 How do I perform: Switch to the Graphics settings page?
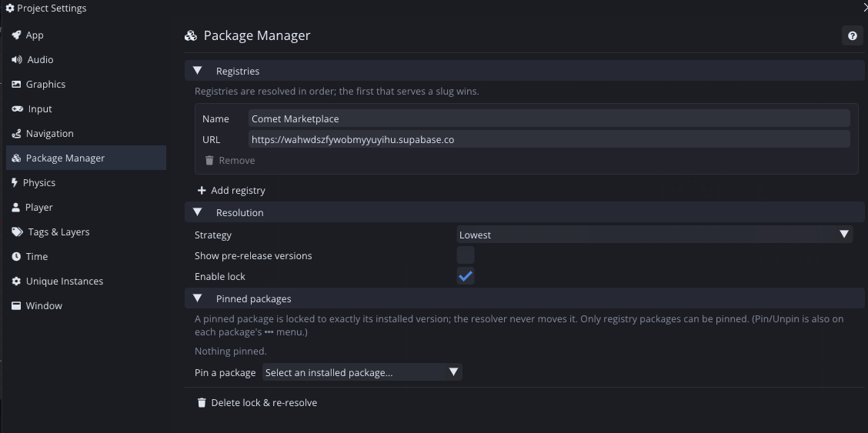86,84
